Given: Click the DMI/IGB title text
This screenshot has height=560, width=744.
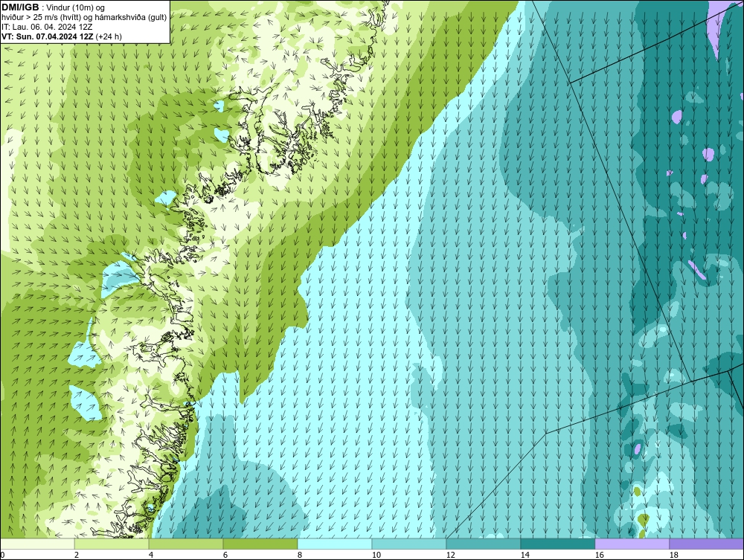Looking at the screenshot, I should tap(20, 7).
